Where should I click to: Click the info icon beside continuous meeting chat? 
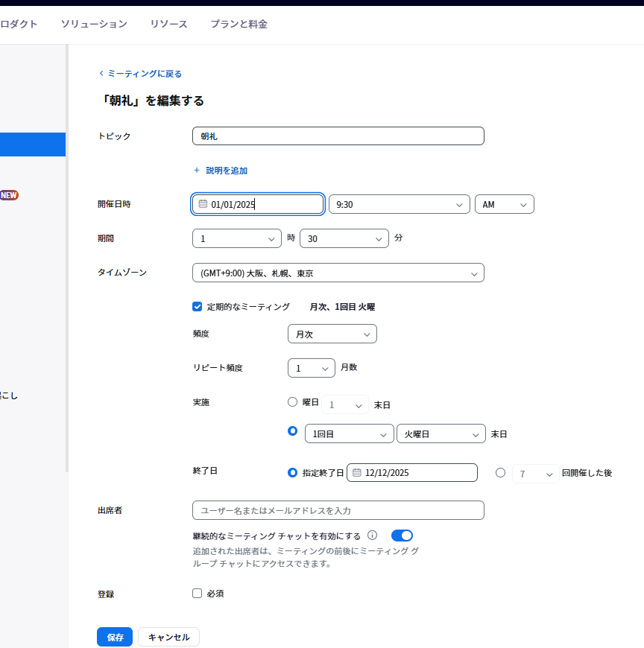pyautogui.click(x=372, y=536)
